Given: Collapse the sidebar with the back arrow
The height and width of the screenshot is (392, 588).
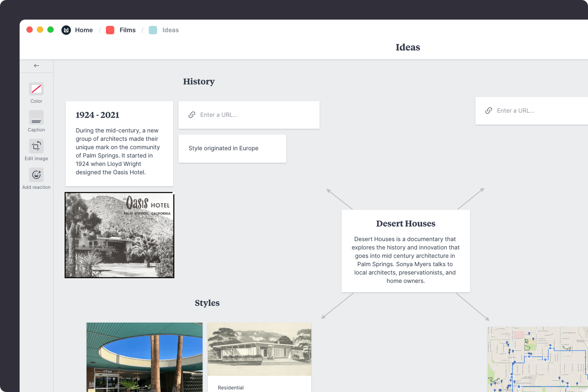Looking at the screenshot, I should point(36,65).
